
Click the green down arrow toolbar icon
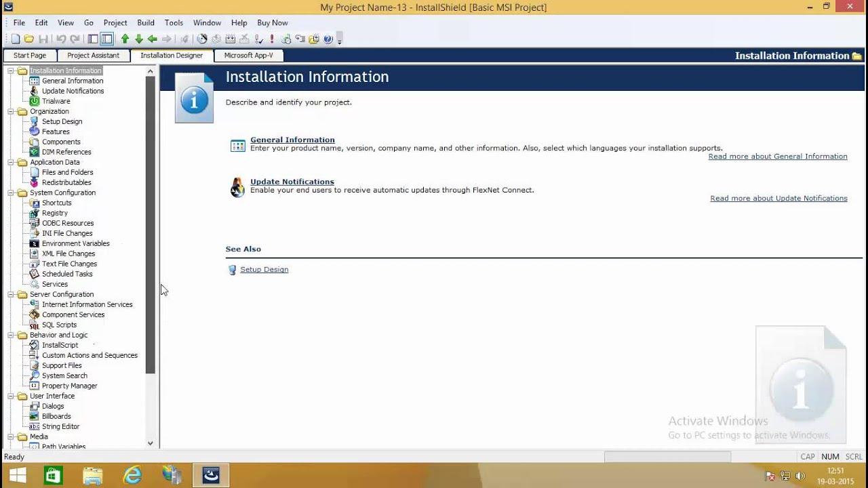coord(138,39)
